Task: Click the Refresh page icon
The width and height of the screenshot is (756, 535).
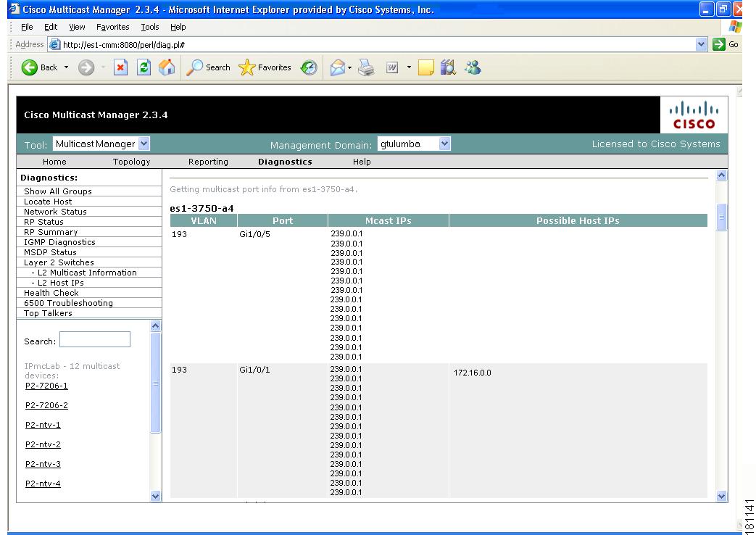Action: pos(144,67)
